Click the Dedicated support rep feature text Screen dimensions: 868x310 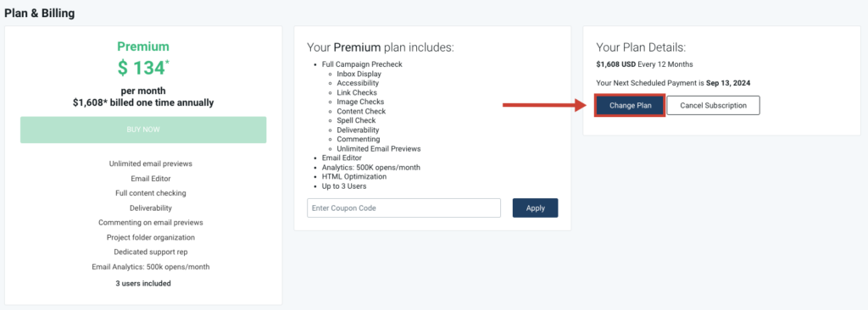pos(151,252)
